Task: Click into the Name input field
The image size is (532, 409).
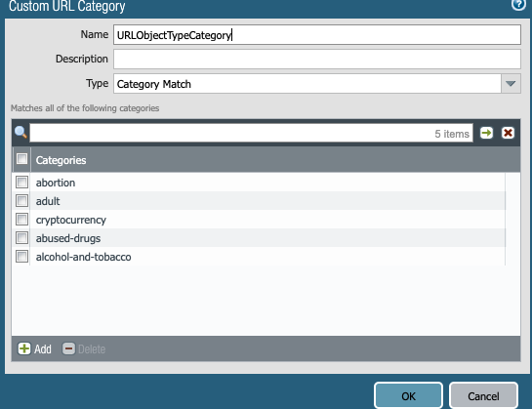Action: tap(317, 34)
